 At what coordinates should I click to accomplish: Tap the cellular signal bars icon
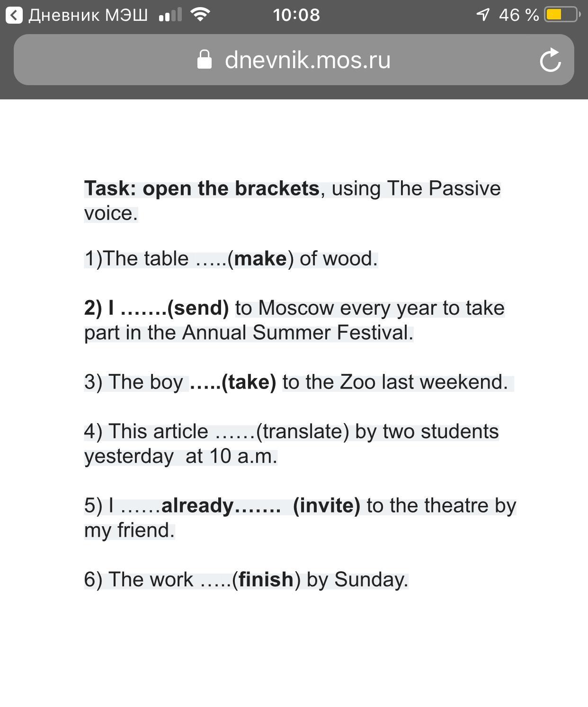tap(170, 15)
